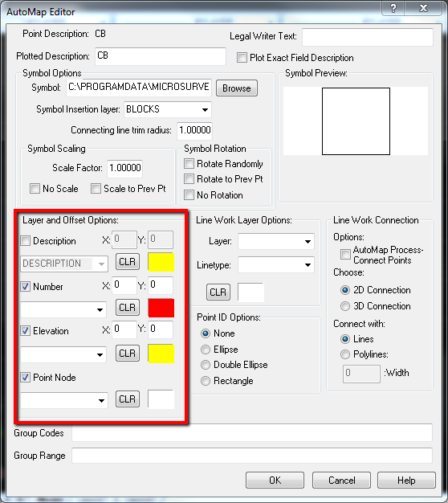Check the Scale to Prev Pt checkbox

(x=96, y=189)
